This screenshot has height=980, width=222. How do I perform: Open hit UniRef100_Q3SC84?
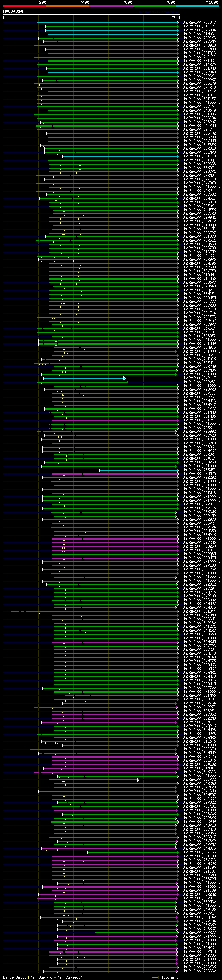(x=199, y=118)
